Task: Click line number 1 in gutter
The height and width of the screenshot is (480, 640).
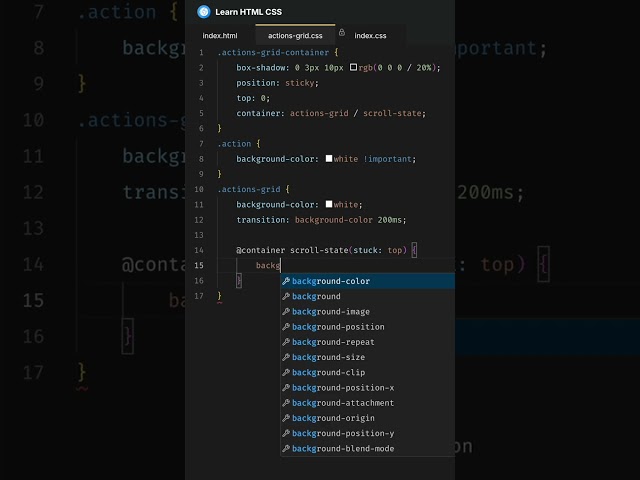Action: pyautogui.click(x=201, y=53)
